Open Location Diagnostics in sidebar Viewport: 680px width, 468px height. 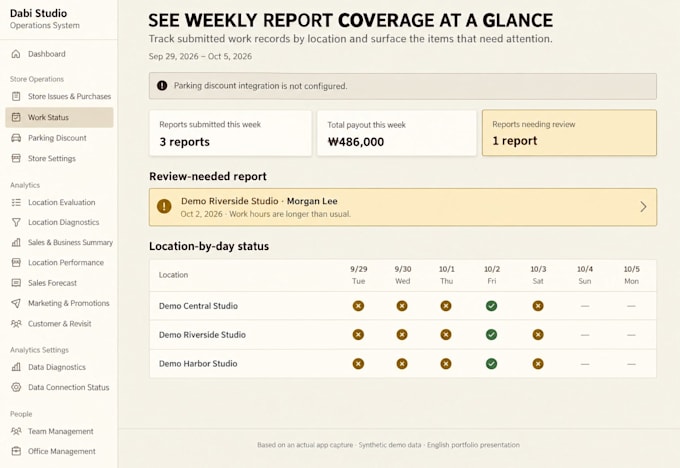coord(59,222)
